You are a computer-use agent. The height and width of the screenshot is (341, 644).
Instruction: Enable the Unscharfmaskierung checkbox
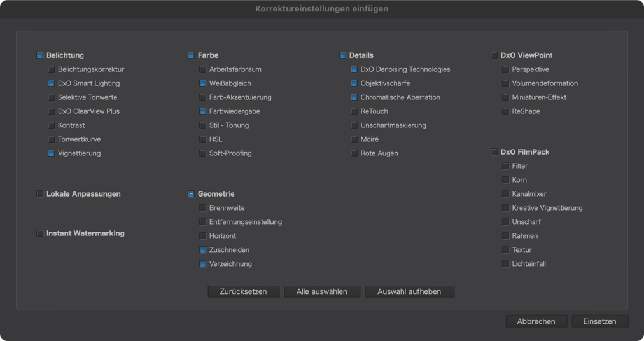pos(354,125)
